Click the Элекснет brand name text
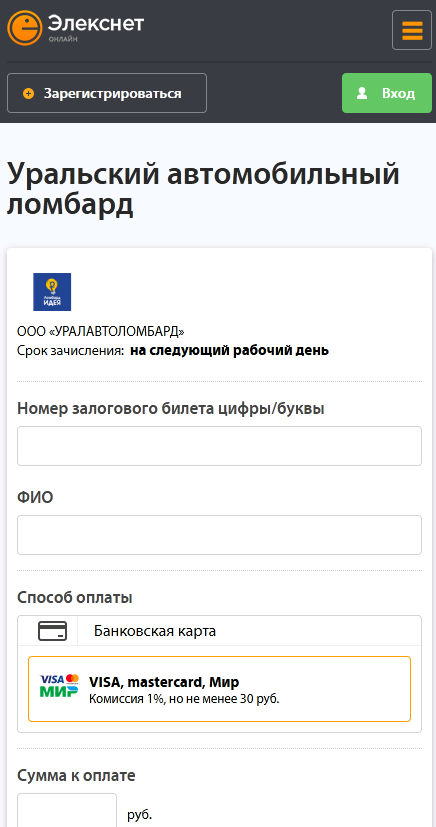Screen dimensions: 436x827 (95, 23)
